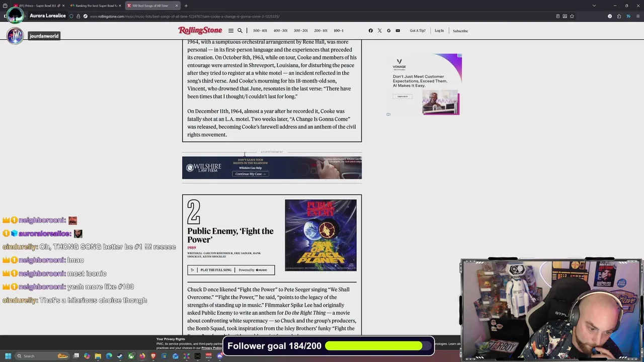Click the Subscribe link

(460, 31)
